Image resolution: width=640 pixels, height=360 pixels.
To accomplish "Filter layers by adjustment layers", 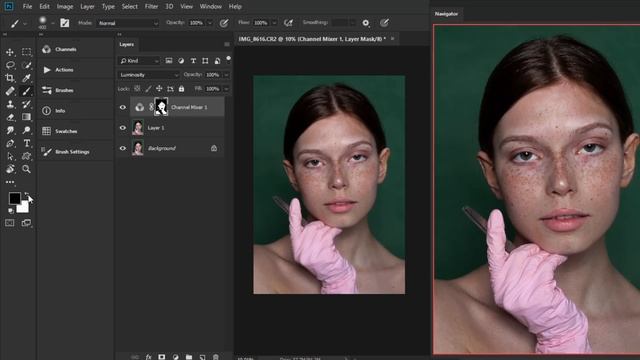I will [181, 61].
